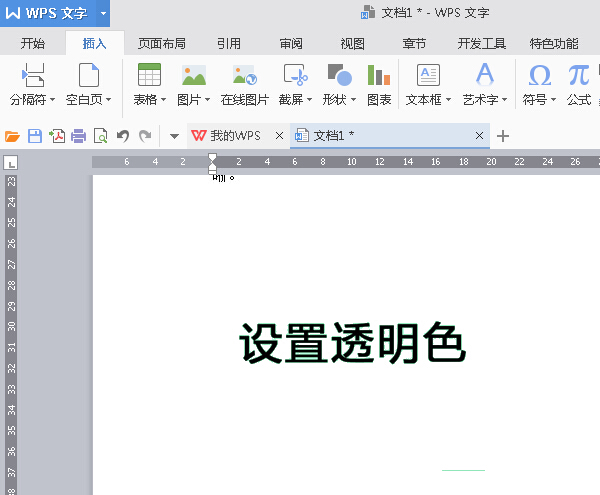The height and width of the screenshot is (495, 600).
Task: Click the Formula (公式) pi icon
Action: [x=578, y=75]
